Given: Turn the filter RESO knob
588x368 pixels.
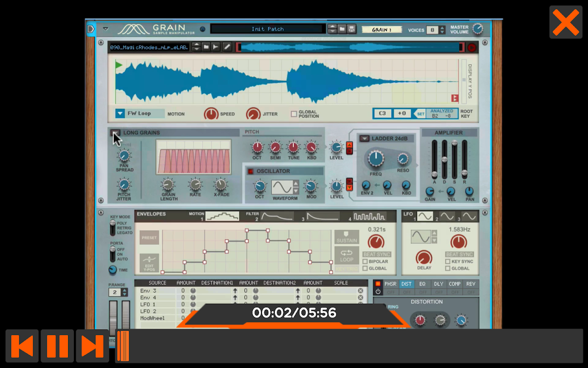Looking at the screenshot, I should (403, 159).
